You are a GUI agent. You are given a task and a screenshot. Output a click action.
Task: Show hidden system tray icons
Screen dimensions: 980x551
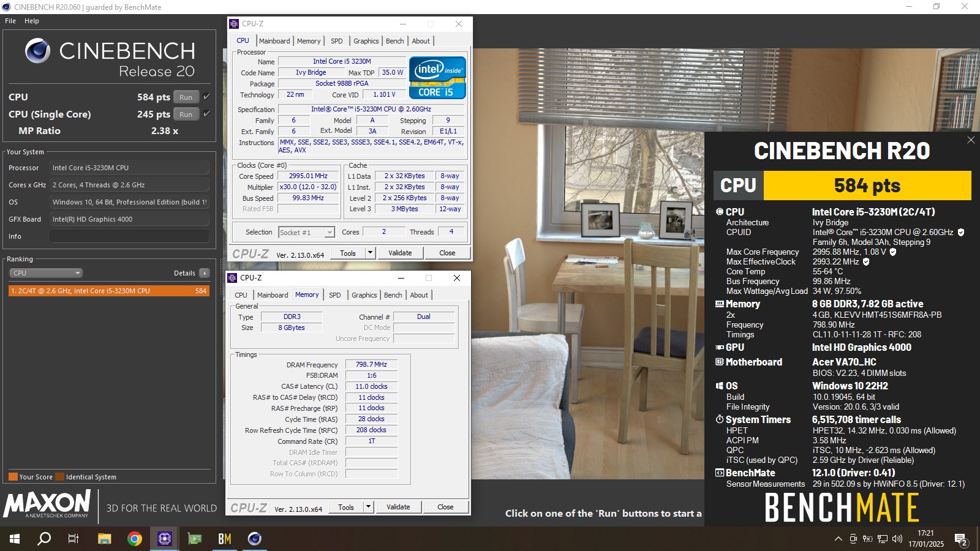[x=838, y=539]
